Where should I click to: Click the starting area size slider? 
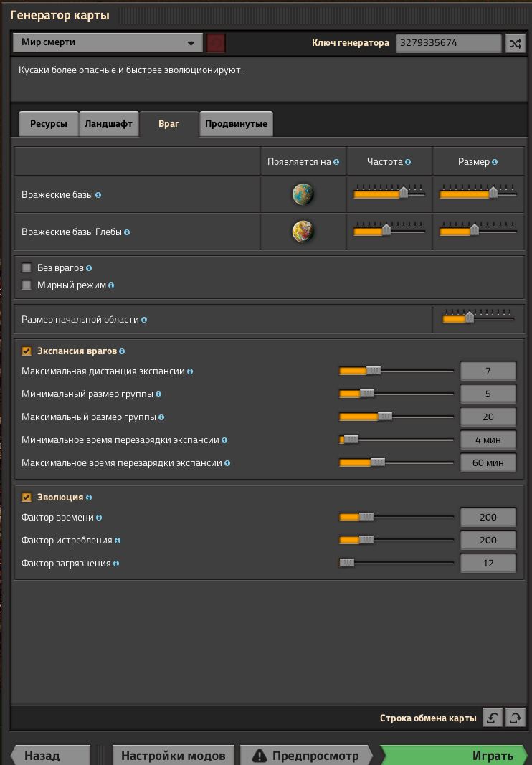tap(478, 318)
